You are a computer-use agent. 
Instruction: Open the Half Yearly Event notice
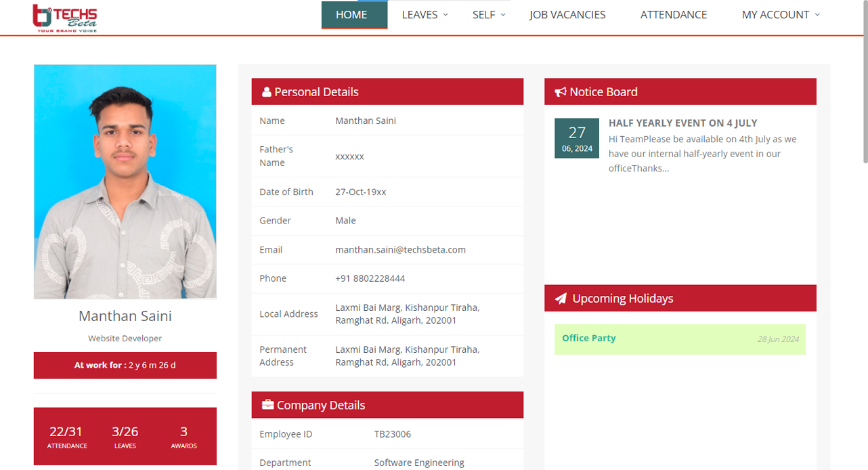682,123
